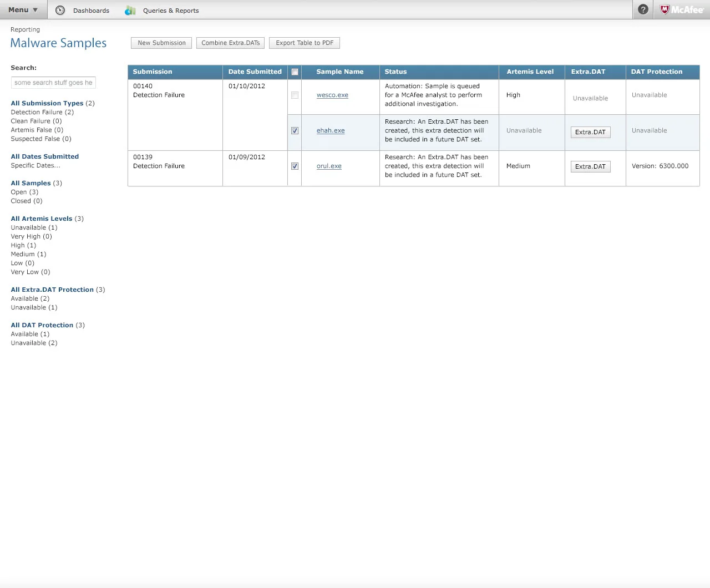Filter Extra.DAT Protection by Available (2)

click(30, 298)
